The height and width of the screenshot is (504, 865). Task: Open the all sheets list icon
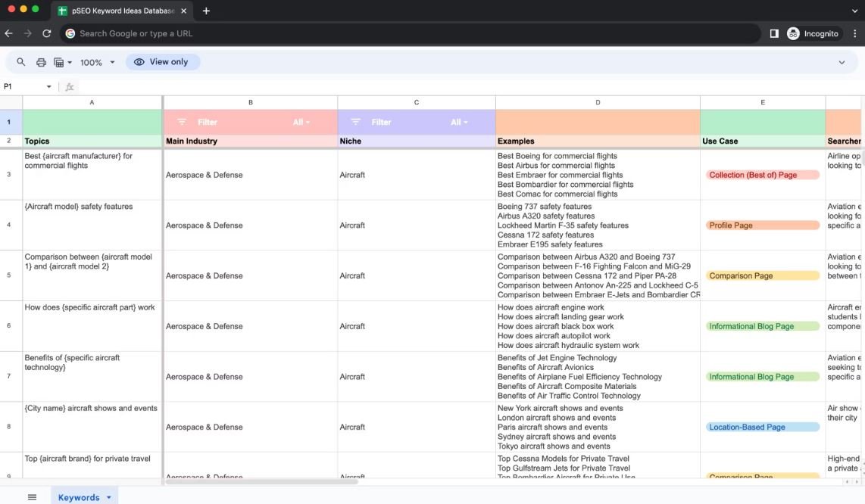pyautogui.click(x=32, y=497)
